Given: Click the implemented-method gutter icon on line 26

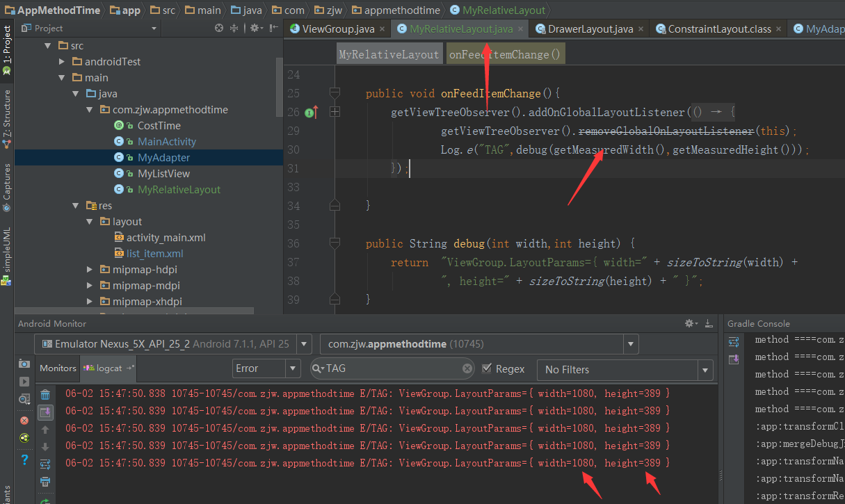Looking at the screenshot, I should click(312, 111).
